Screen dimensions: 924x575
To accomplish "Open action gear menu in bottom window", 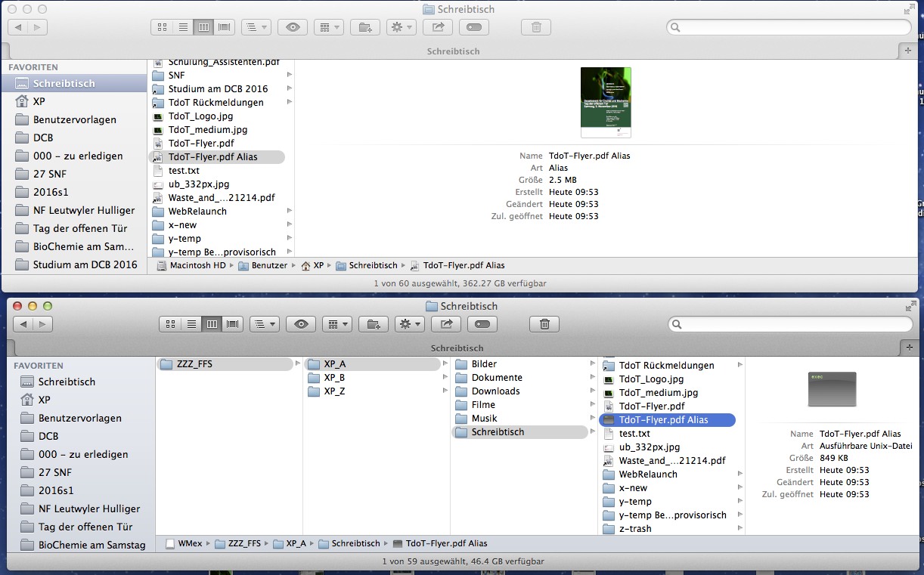I will point(410,324).
